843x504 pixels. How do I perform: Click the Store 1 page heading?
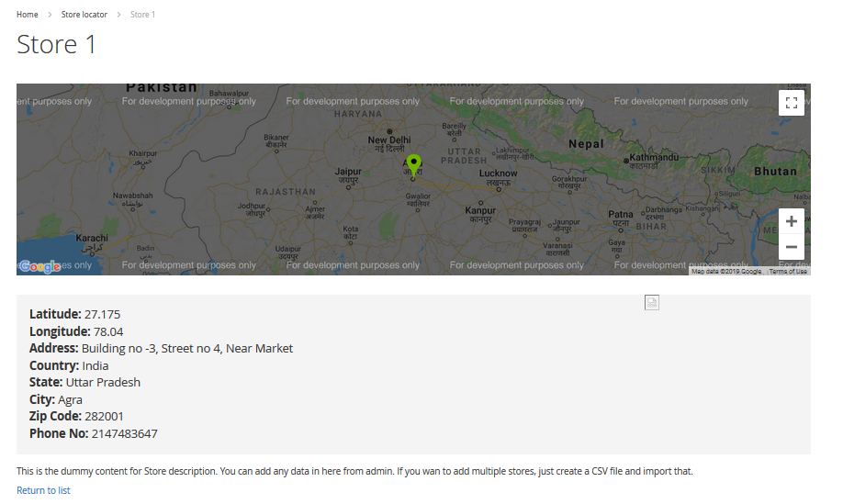coord(56,44)
